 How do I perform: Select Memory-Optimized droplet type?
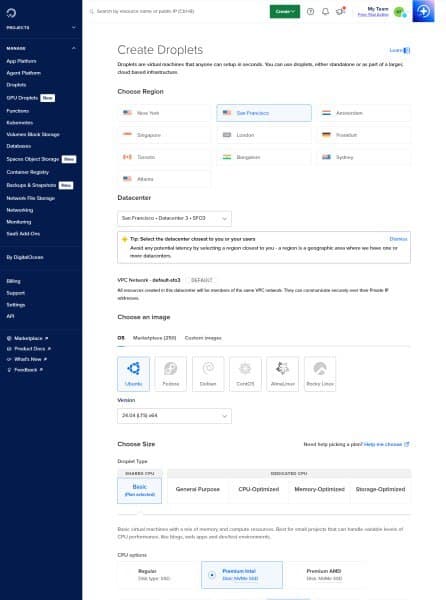pyautogui.click(x=319, y=489)
